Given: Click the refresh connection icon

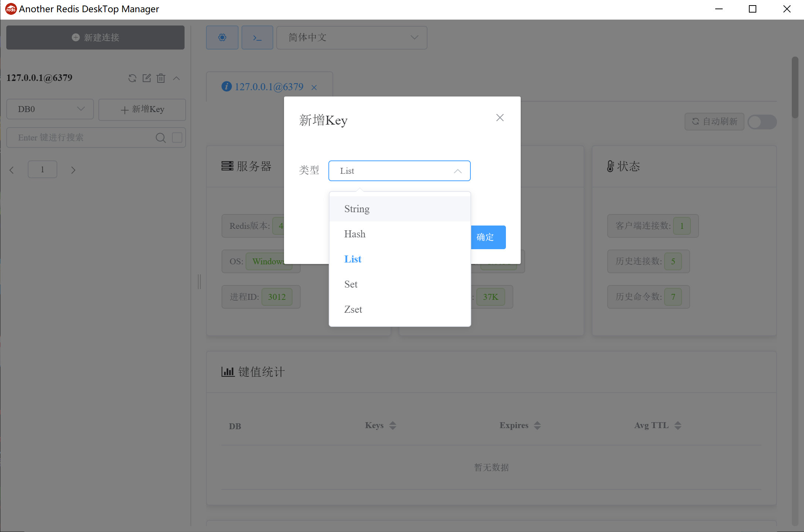Looking at the screenshot, I should (132, 78).
